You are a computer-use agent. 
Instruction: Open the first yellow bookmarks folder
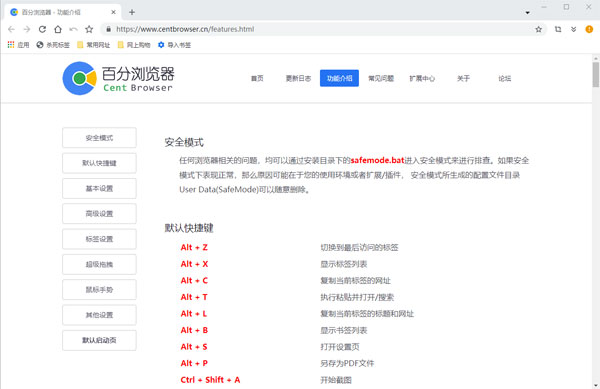click(x=80, y=45)
